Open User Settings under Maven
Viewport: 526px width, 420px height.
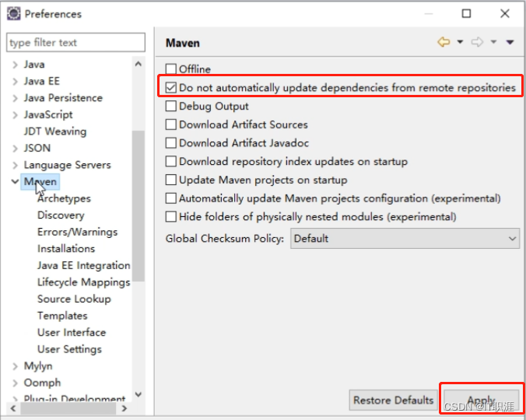pos(69,349)
